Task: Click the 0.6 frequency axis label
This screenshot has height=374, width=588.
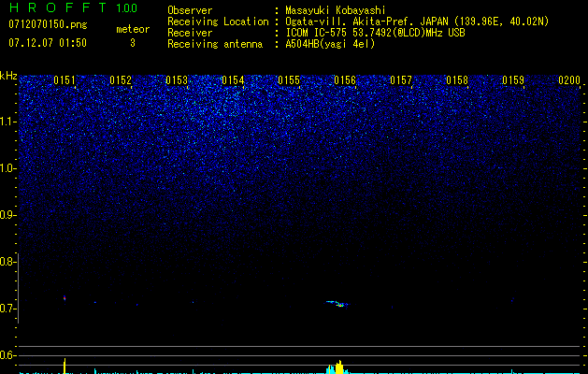Action: 8,355
